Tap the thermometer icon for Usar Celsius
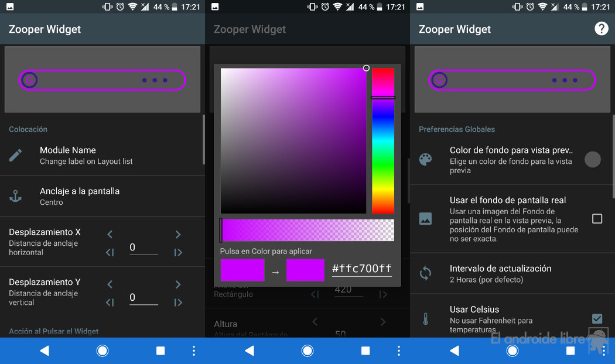This screenshot has width=615, height=364. coord(426,319)
